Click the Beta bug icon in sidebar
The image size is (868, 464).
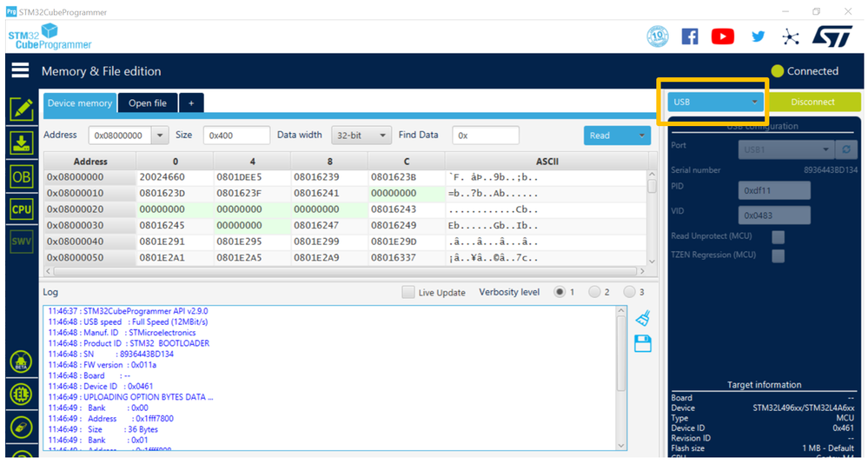point(21,362)
